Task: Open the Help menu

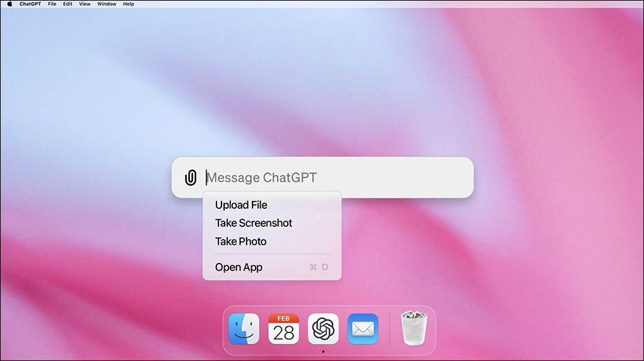Action: (129, 4)
